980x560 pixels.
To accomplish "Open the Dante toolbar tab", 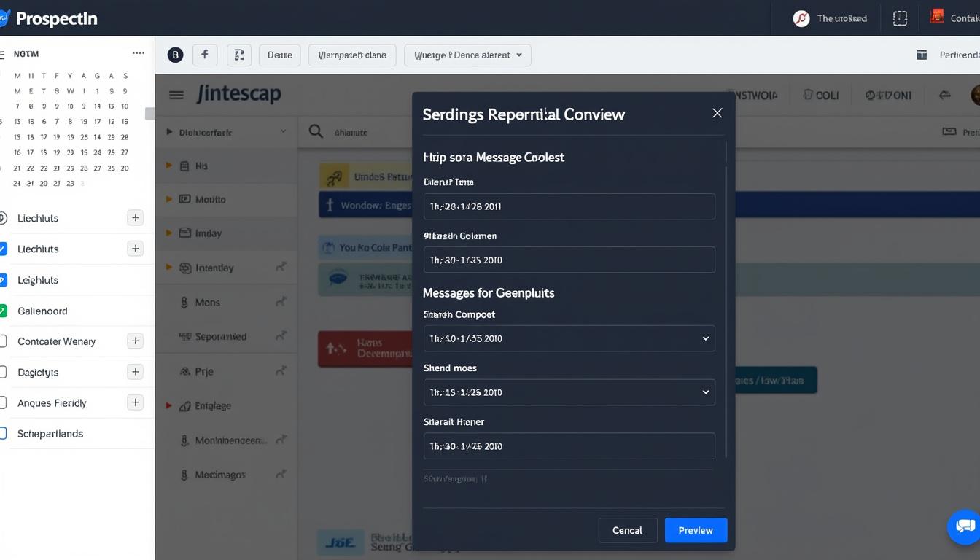I will [x=279, y=55].
